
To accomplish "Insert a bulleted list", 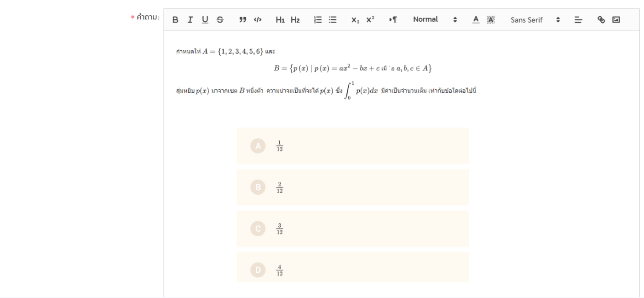I will pos(333,20).
